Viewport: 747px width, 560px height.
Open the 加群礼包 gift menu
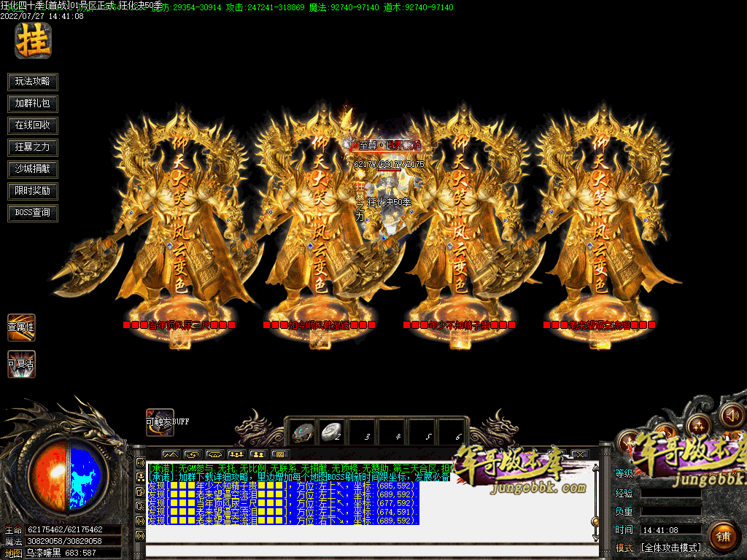coord(32,104)
